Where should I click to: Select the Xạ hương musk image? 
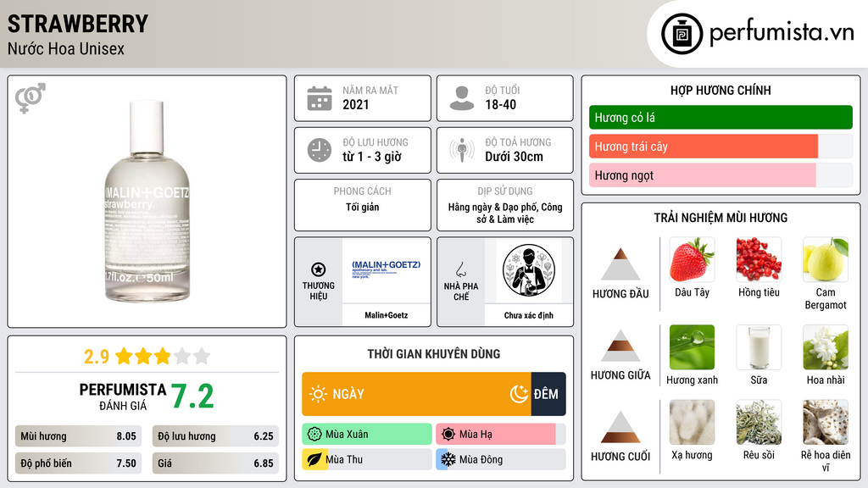click(x=692, y=422)
